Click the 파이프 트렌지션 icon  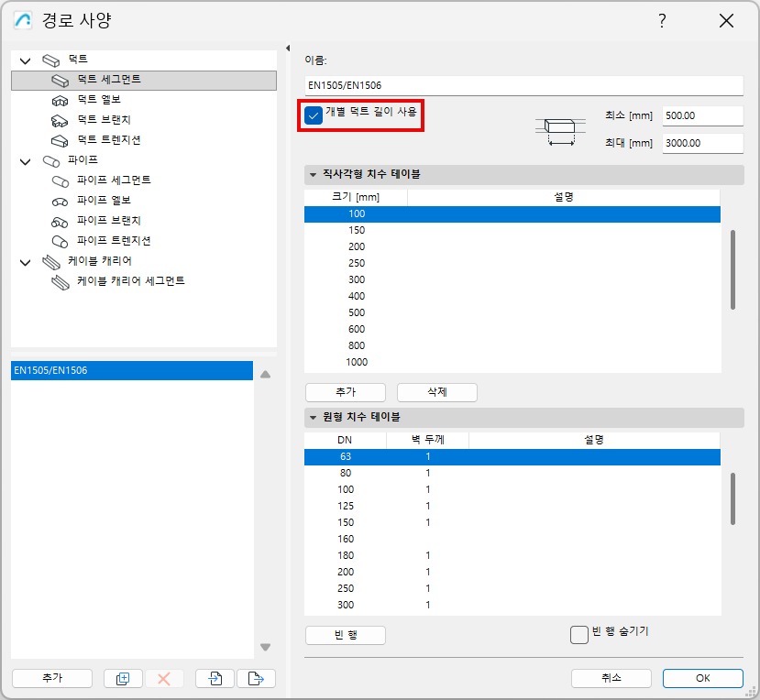tap(61, 242)
